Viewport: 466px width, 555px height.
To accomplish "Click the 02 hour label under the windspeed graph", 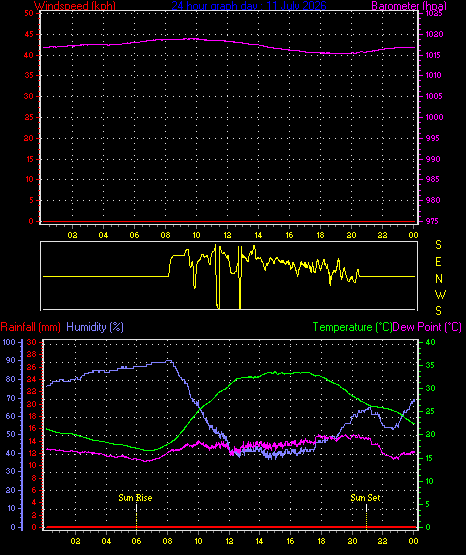I will pos(73,235).
